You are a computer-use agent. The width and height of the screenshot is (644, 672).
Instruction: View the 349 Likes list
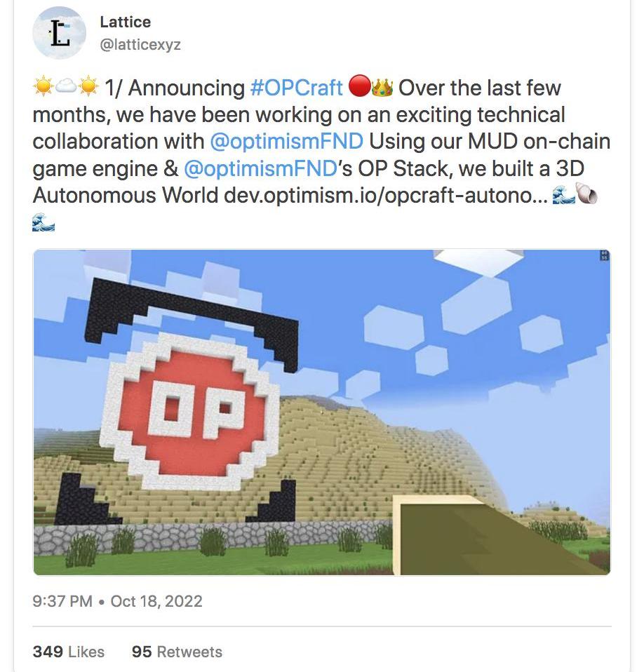pos(69,652)
